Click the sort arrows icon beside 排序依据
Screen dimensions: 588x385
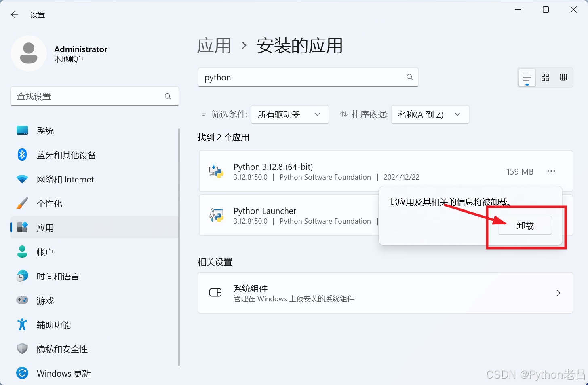tap(344, 114)
